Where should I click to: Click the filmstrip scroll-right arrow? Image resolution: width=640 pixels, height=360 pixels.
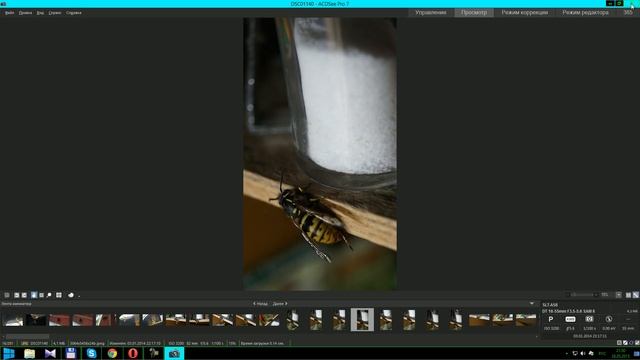coord(537,337)
